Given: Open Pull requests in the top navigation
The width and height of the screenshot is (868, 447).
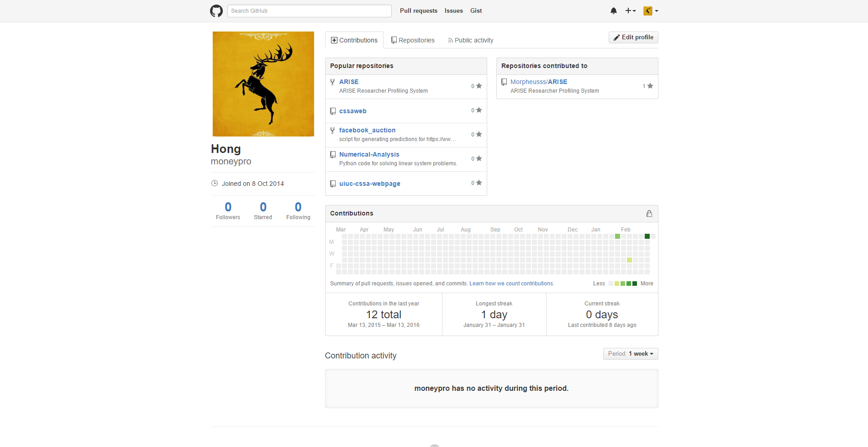Looking at the screenshot, I should [418, 11].
